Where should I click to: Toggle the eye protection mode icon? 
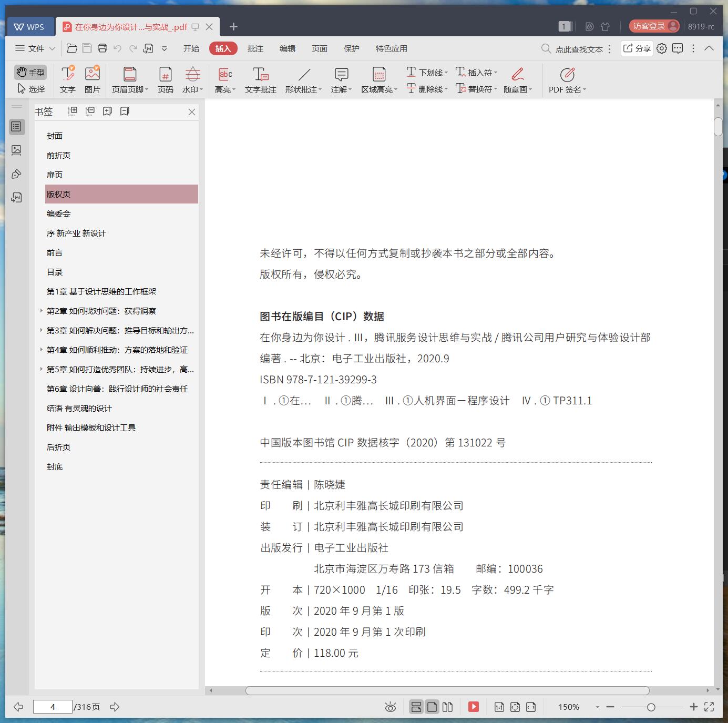390,707
